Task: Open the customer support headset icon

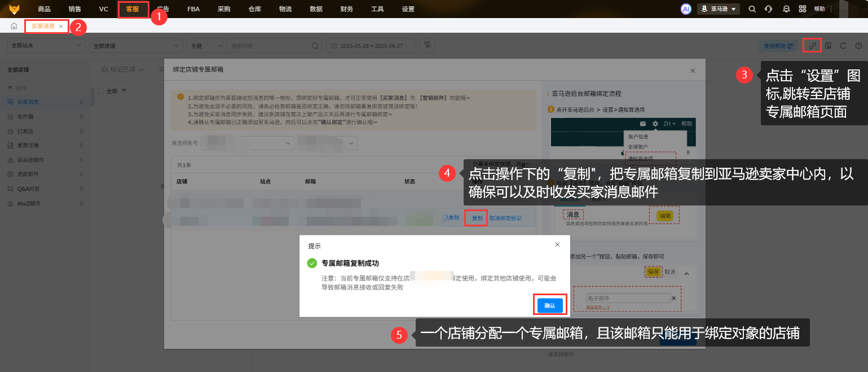Action: click(x=768, y=9)
